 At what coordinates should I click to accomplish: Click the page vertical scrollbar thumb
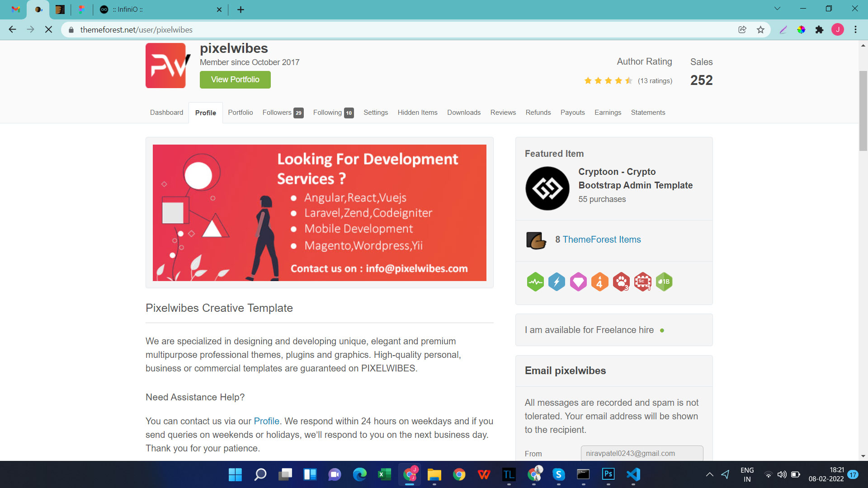(863, 111)
